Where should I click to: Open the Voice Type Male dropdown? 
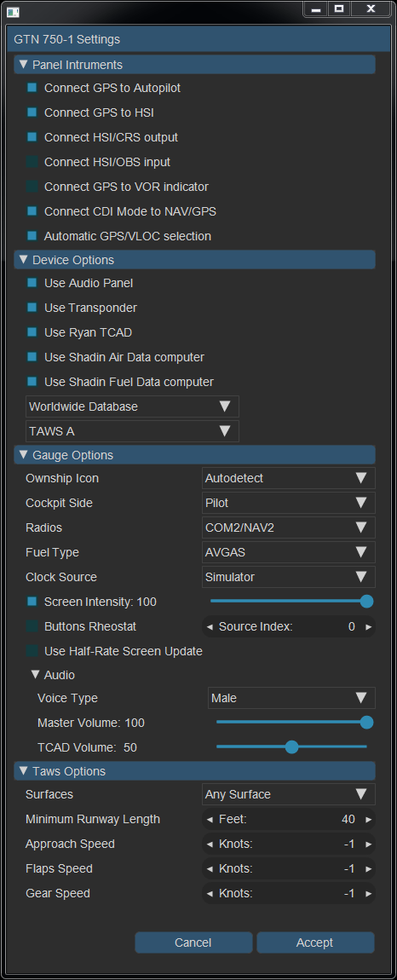(x=291, y=698)
